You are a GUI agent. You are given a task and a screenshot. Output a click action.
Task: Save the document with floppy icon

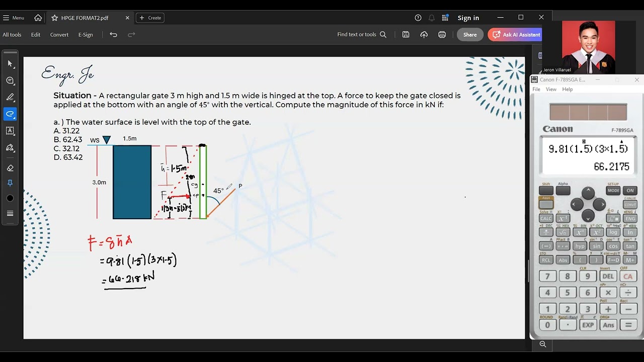pyautogui.click(x=406, y=35)
